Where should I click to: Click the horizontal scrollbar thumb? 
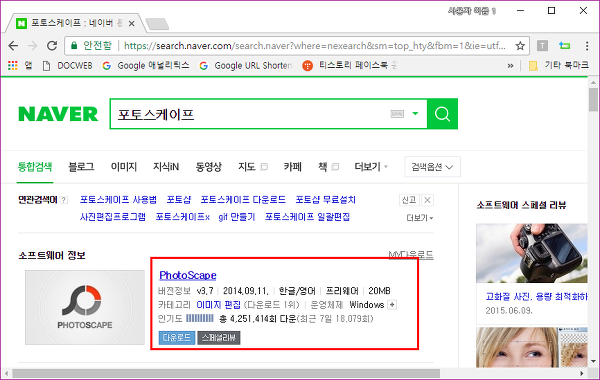[226, 373]
